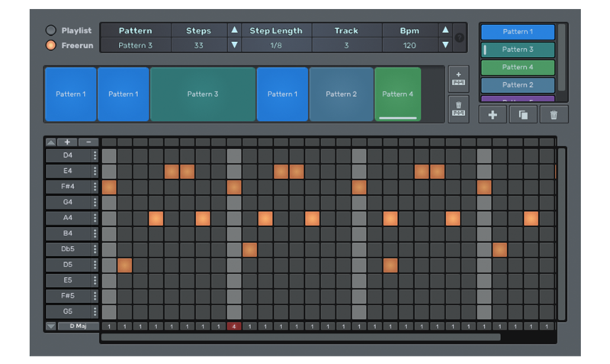Select the Playlist mode radio button
Image resolution: width=610 pixels, height=364 pixels.
pyautogui.click(x=51, y=30)
